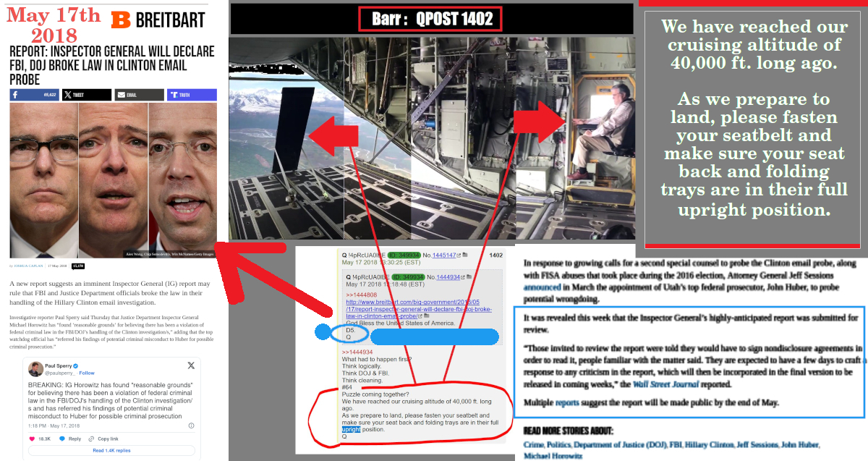Click the @paulsperry_ handle

[x=61, y=373]
